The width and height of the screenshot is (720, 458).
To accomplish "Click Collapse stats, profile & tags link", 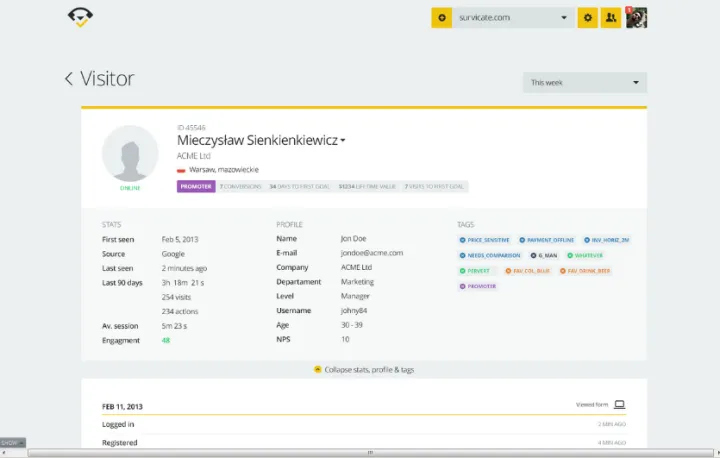I will pyautogui.click(x=369, y=369).
